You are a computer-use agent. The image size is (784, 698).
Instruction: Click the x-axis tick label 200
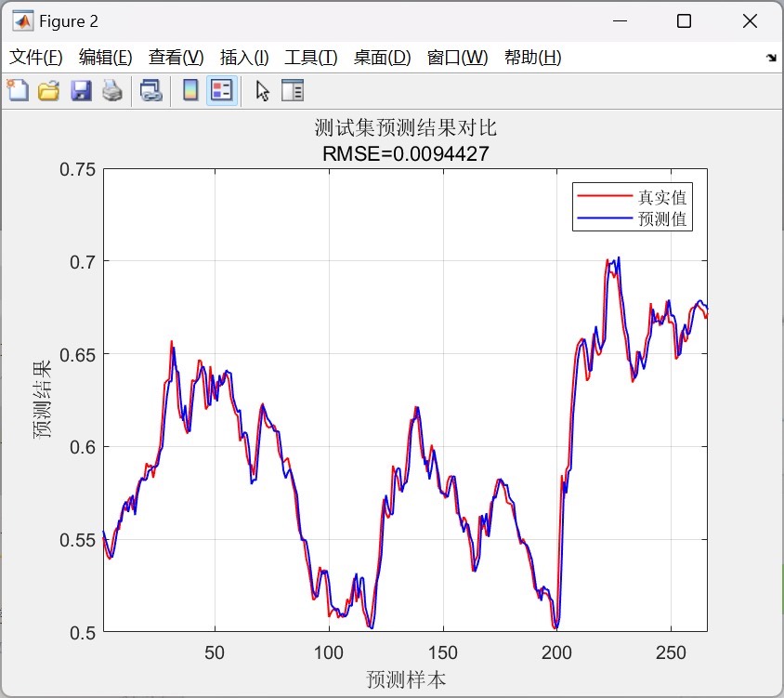(x=556, y=652)
